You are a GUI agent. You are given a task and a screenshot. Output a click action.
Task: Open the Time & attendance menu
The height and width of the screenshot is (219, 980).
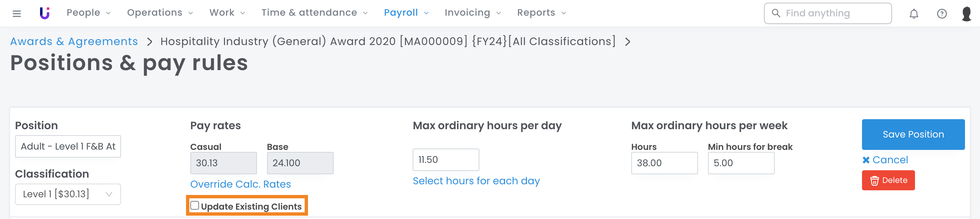click(314, 13)
